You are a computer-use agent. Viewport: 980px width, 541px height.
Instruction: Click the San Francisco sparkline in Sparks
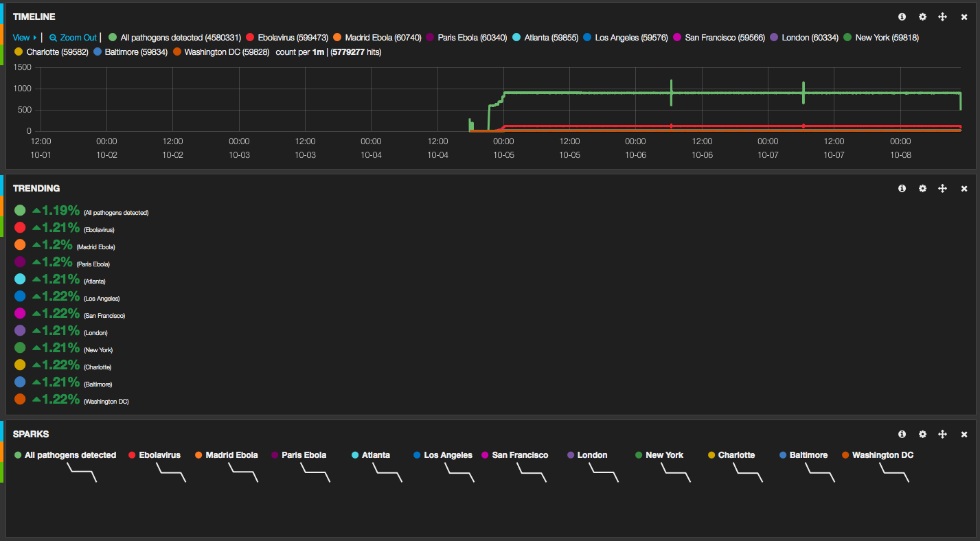click(532, 472)
